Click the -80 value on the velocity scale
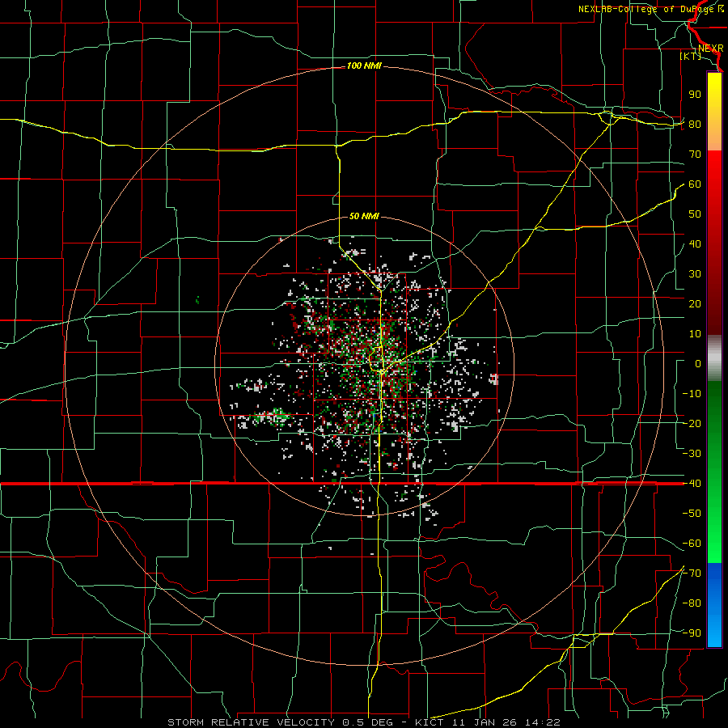This screenshot has height=728, width=728. [692, 603]
